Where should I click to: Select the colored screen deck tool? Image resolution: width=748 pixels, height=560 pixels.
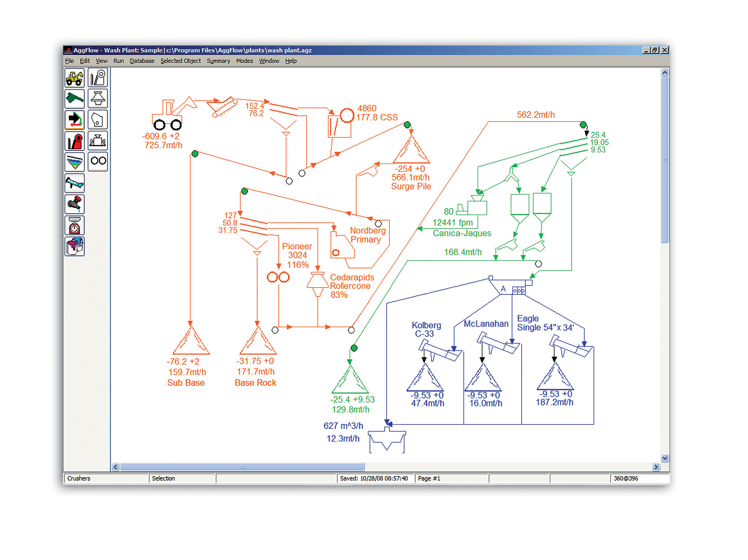[75, 162]
